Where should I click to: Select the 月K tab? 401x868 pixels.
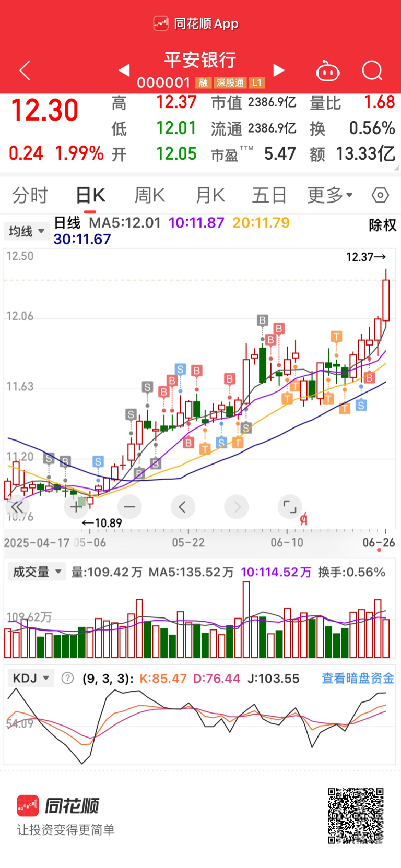click(x=210, y=196)
